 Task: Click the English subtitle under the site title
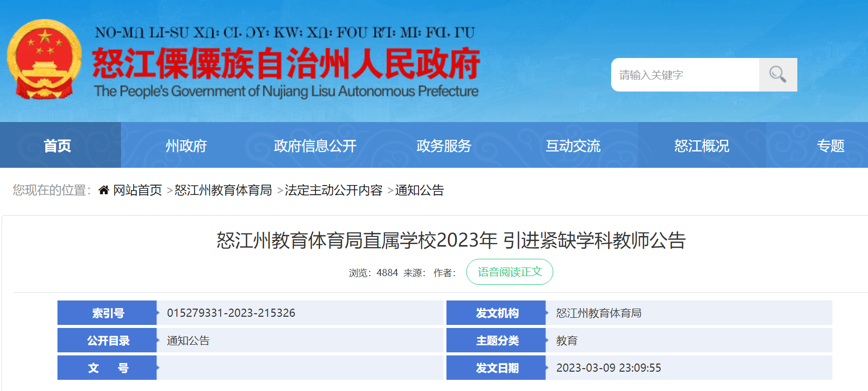point(286,91)
